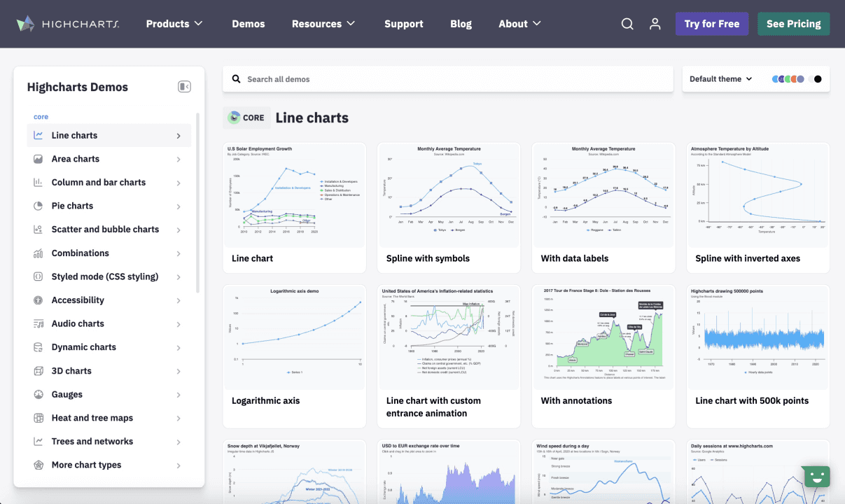Click the Combinations sidebar icon
This screenshot has width=845, height=504.
coord(39,253)
